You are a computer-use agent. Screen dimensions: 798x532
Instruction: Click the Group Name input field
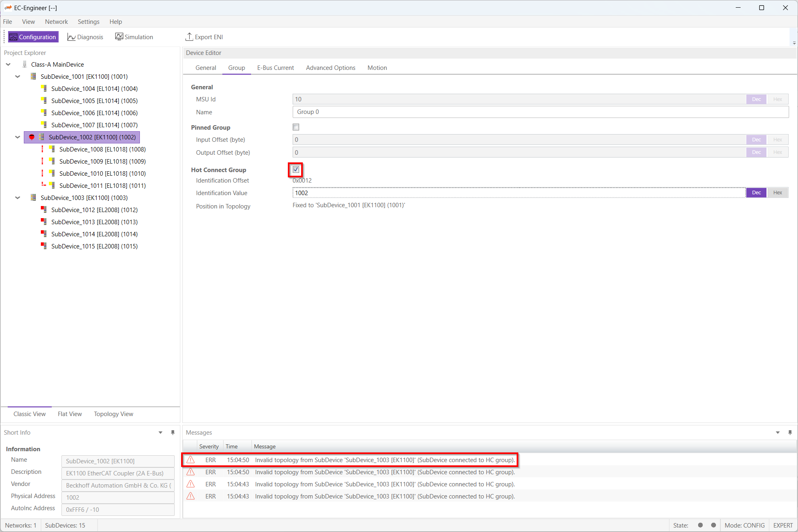tap(540, 112)
